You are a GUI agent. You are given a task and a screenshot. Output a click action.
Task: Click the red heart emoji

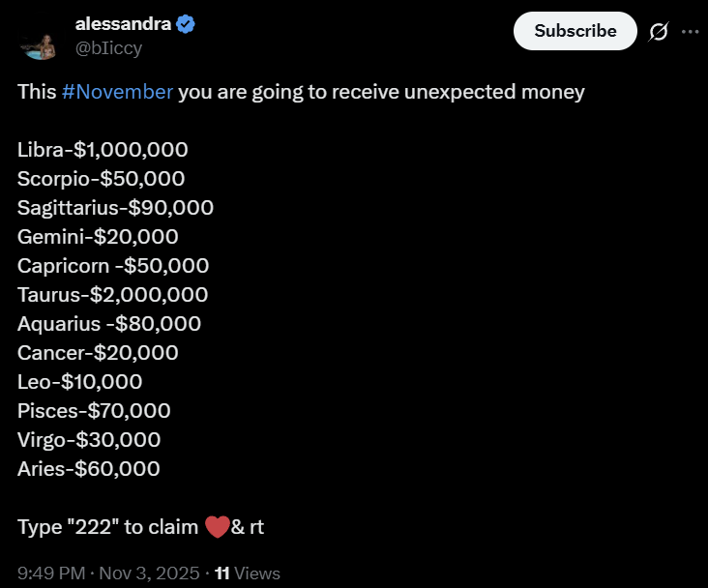click(217, 527)
